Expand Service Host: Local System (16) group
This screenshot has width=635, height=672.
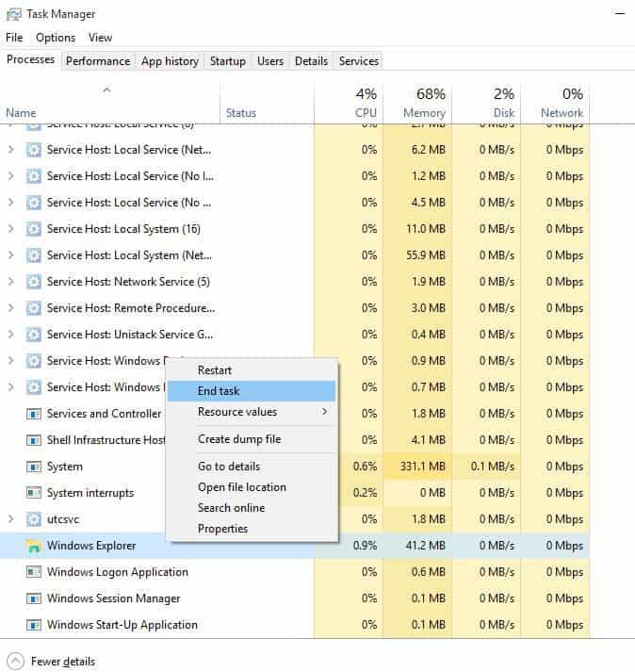pos(10,229)
